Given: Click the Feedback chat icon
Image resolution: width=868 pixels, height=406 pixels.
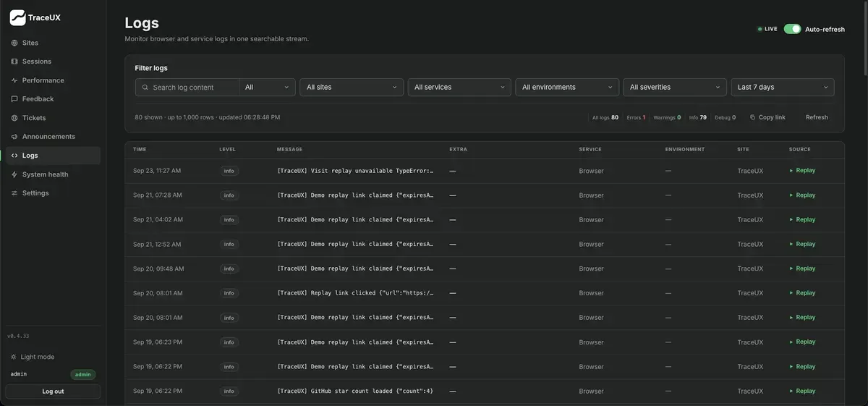Looking at the screenshot, I should tap(14, 99).
